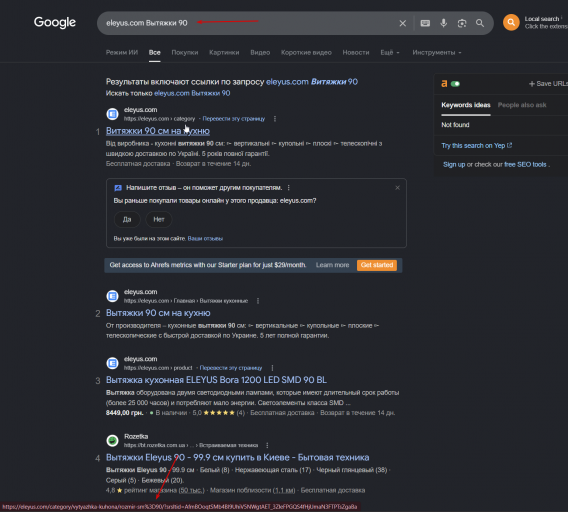Open three-dot menu of first result
The width and height of the screenshot is (568, 512).
275,119
